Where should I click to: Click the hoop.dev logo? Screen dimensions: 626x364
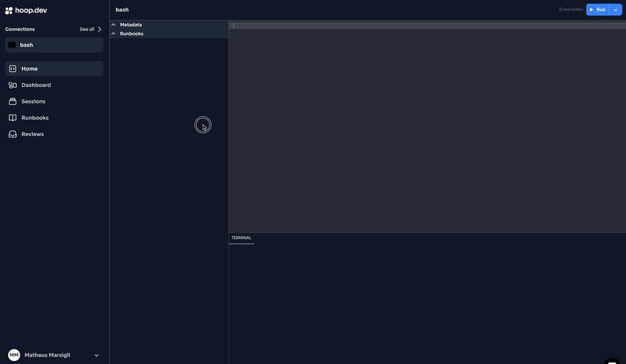[x=26, y=10]
